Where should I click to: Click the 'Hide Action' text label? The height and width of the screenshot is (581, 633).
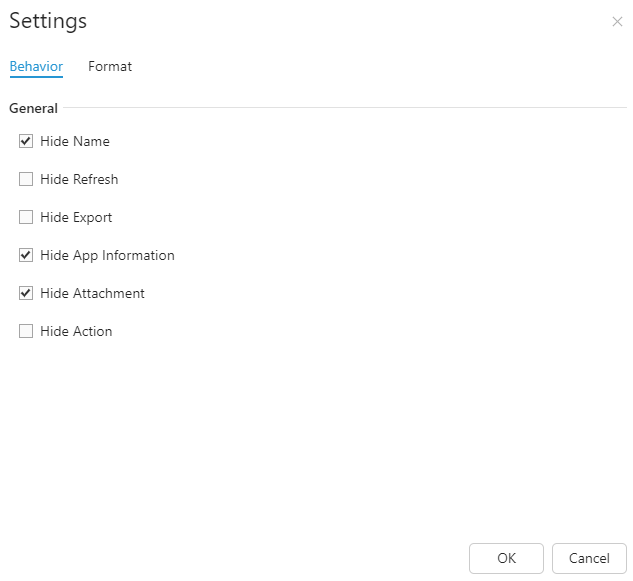[76, 331]
